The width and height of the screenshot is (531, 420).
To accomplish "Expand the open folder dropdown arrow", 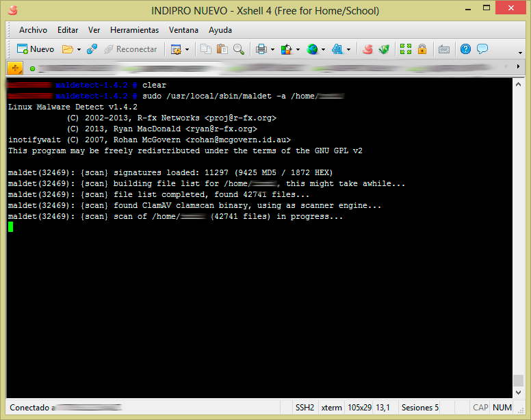I will pyautogui.click(x=79, y=50).
